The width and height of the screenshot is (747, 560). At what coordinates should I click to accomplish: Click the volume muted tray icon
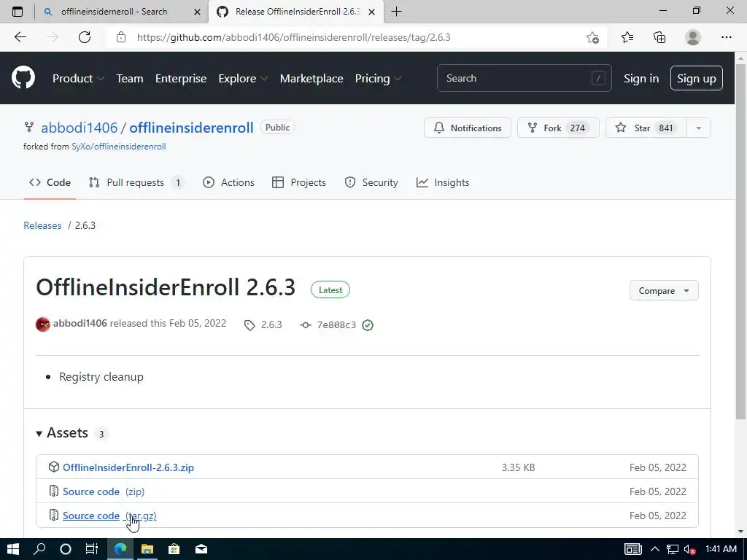(689, 550)
